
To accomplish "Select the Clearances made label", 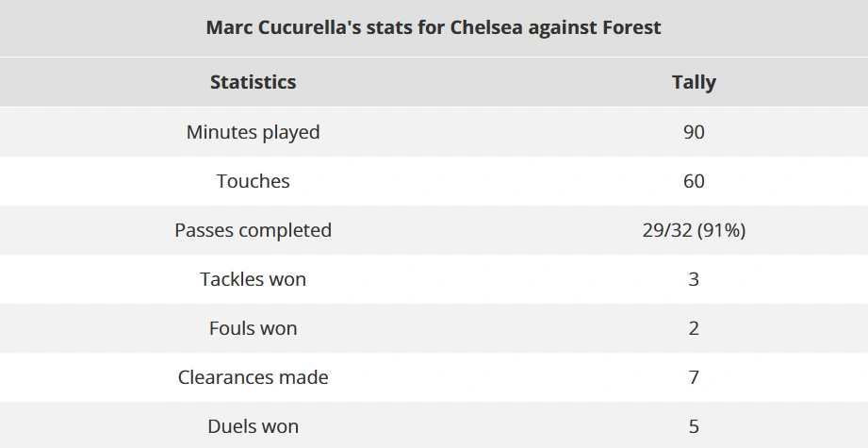I will coord(253,377).
